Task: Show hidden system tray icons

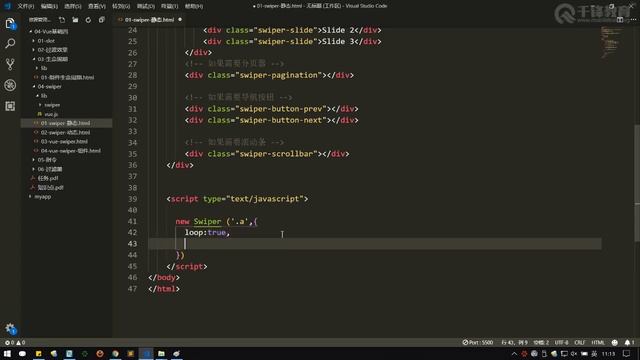Action: pyautogui.click(x=514, y=354)
